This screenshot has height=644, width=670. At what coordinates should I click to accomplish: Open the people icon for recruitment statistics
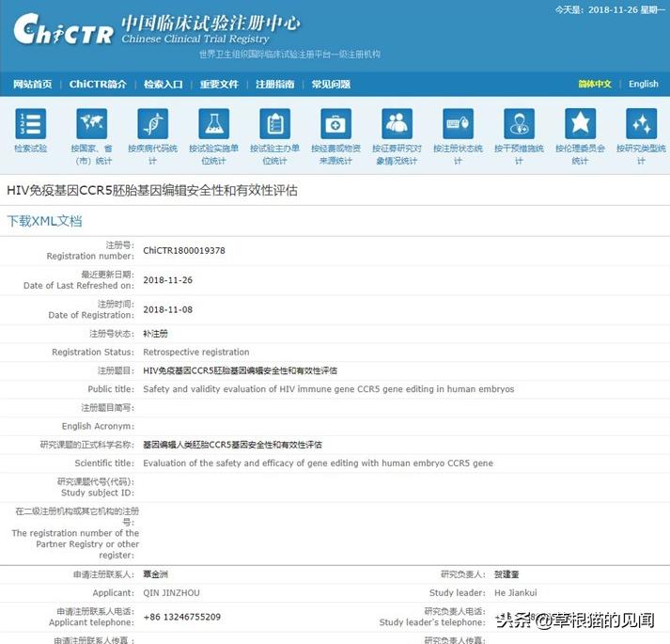[x=397, y=123]
